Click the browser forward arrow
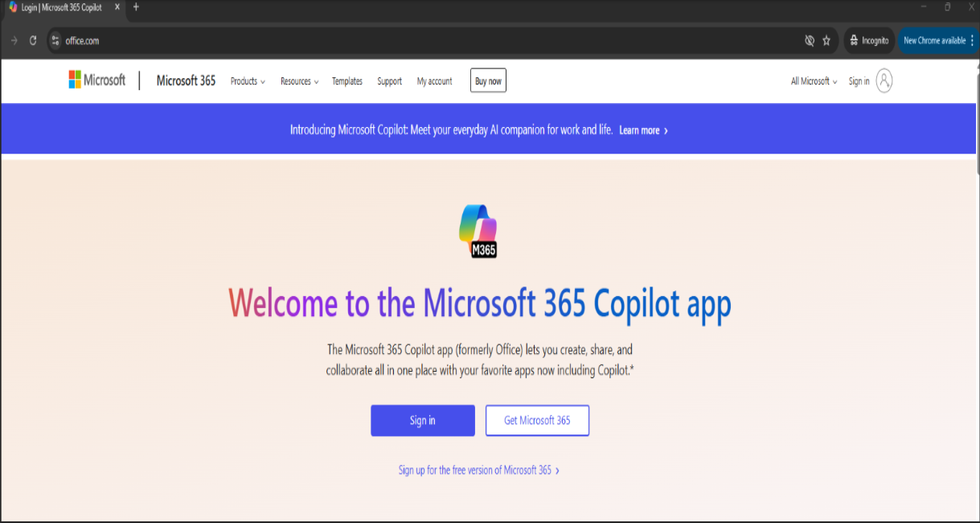This screenshot has width=980, height=523. tap(14, 40)
